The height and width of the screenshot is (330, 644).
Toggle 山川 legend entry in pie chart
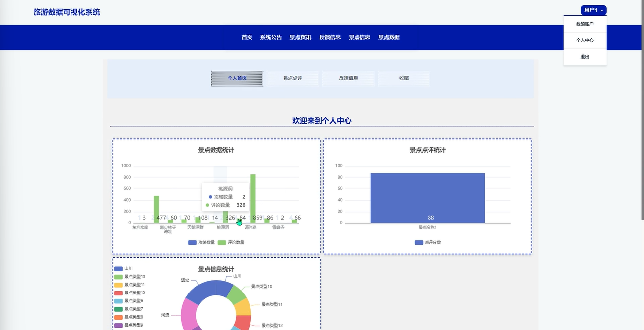tap(123, 269)
